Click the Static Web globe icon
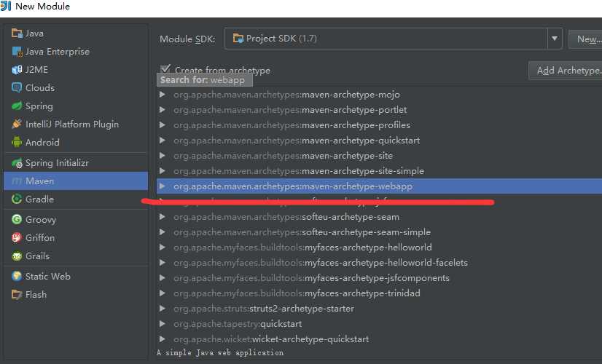This screenshot has height=364, width=602. (x=17, y=276)
